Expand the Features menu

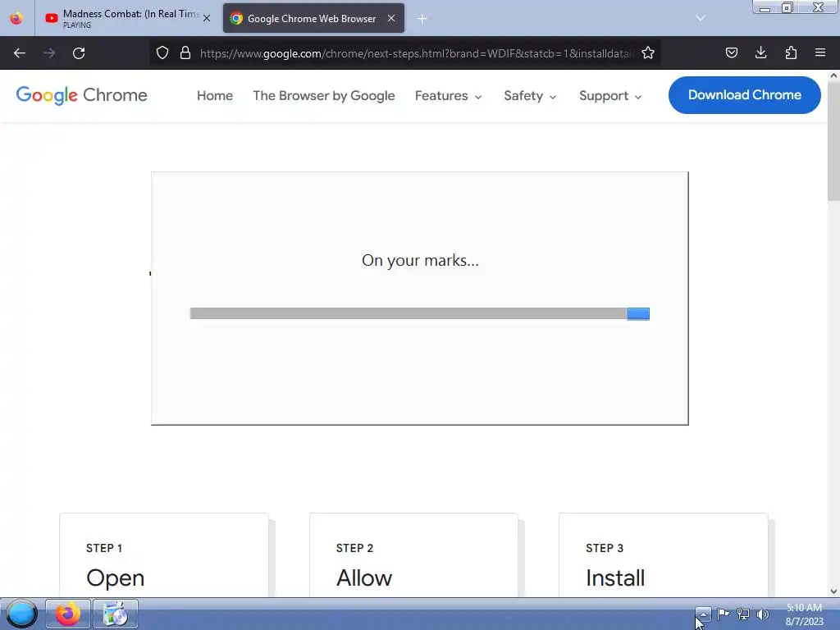[x=449, y=95]
